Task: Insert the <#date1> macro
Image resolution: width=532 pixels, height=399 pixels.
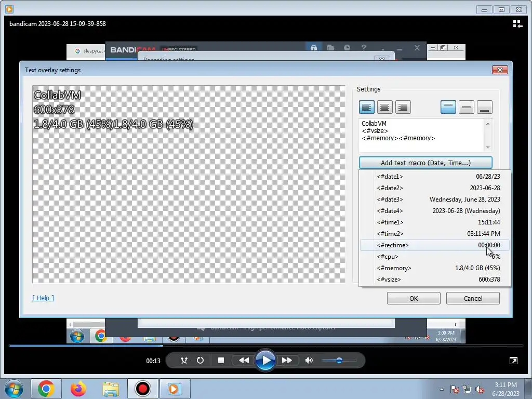Action: [435, 177]
